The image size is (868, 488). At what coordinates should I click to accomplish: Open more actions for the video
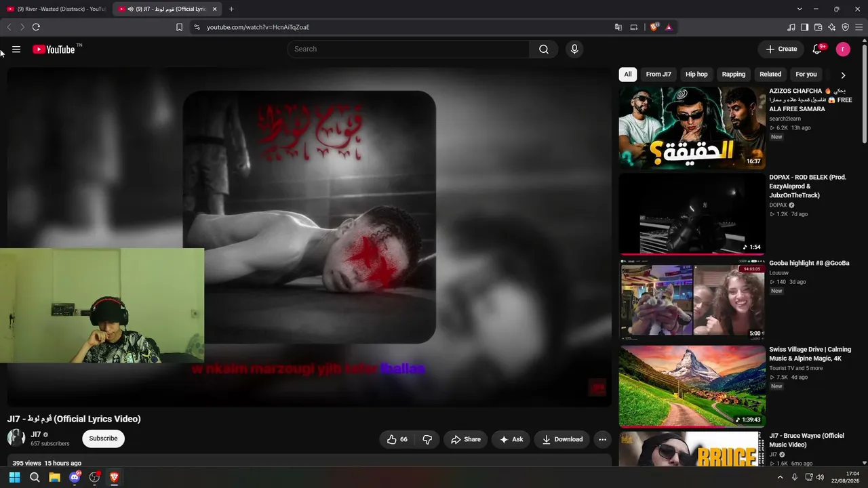(602, 439)
